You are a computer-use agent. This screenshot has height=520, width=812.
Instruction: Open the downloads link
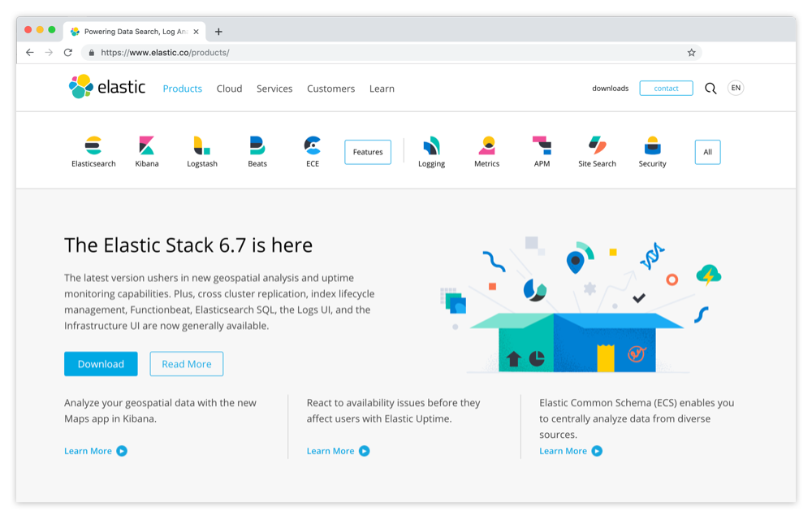[610, 89]
